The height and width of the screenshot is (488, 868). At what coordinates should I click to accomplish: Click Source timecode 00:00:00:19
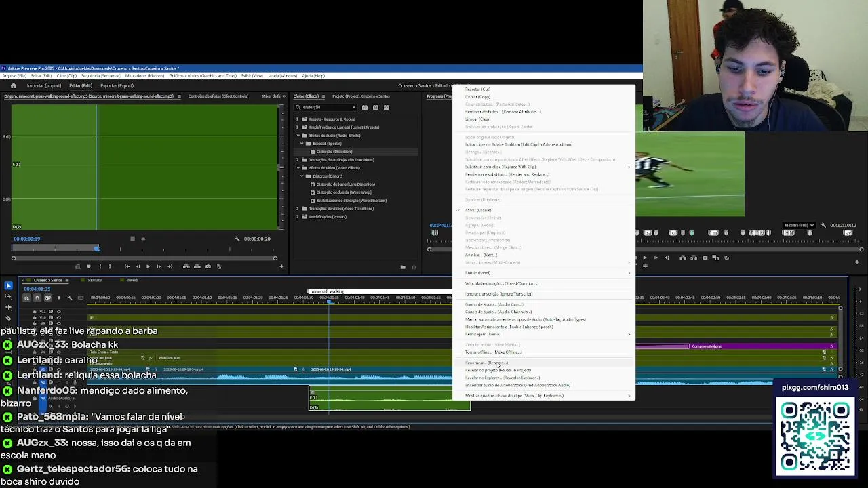[x=27, y=239]
